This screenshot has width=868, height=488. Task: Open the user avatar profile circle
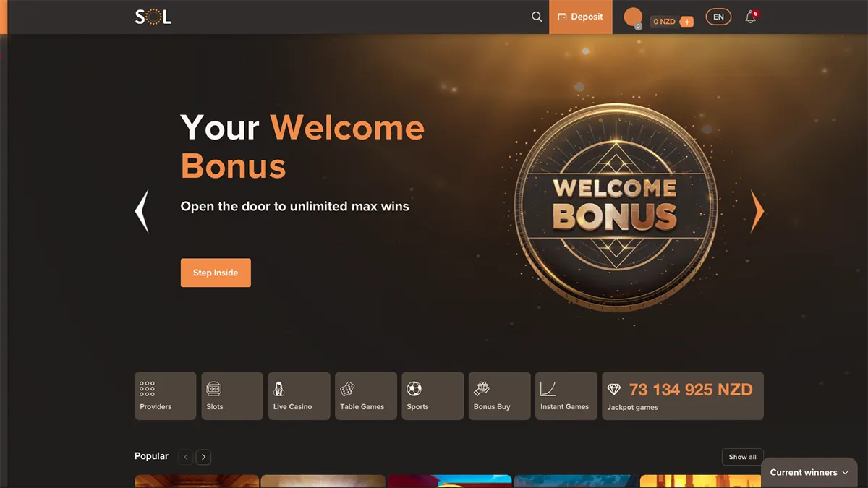click(633, 17)
